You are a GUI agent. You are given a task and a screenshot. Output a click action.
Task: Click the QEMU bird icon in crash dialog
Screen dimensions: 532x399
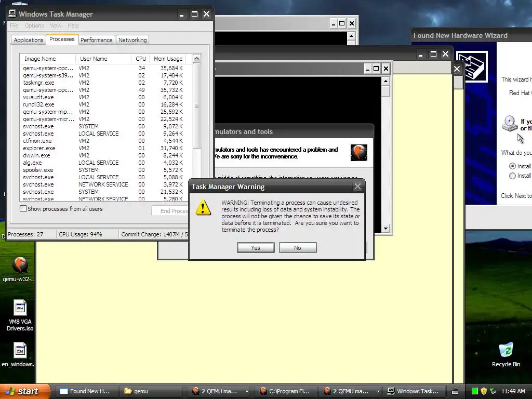(x=358, y=152)
